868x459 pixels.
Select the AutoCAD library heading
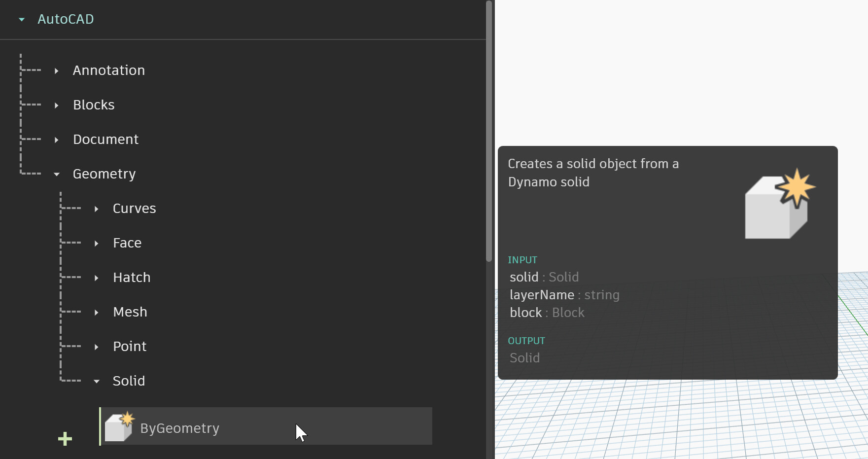66,19
